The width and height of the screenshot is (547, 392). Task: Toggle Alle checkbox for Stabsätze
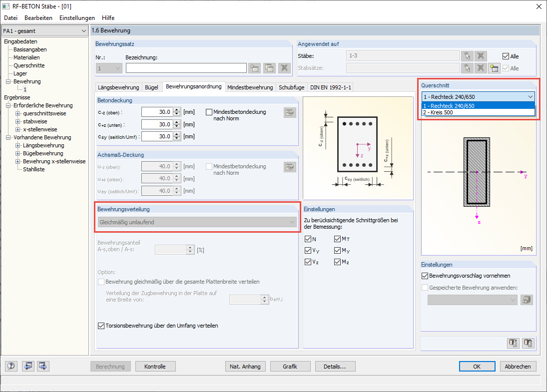pos(506,68)
